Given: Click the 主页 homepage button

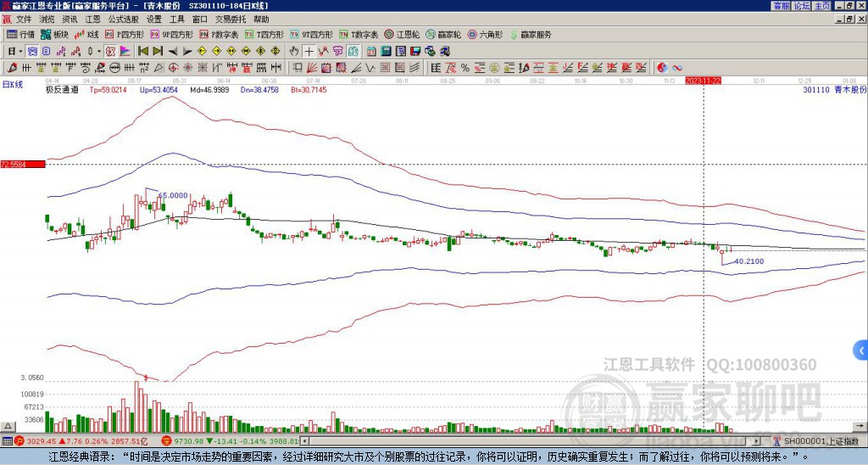Looking at the screenshot, I should [x=822, y=6].
